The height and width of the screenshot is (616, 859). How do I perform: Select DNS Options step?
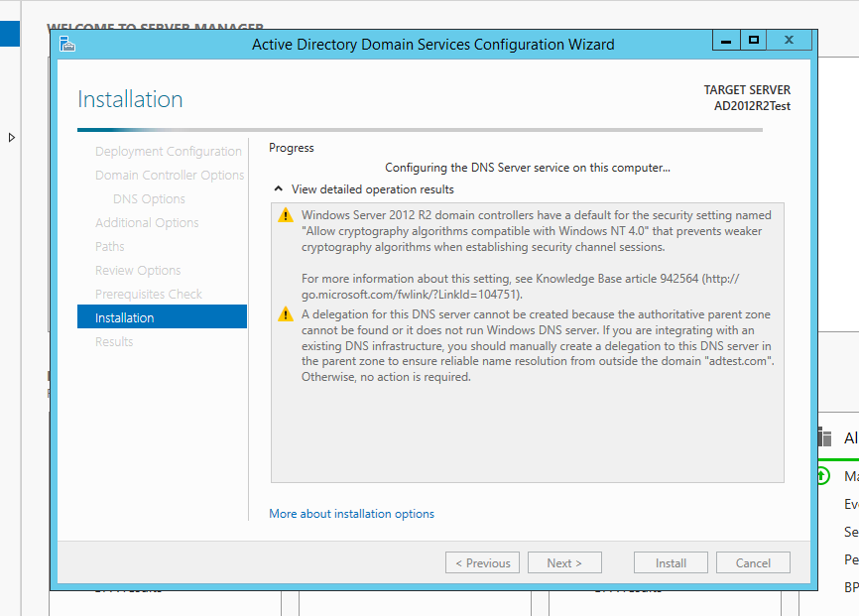(149, 199)
